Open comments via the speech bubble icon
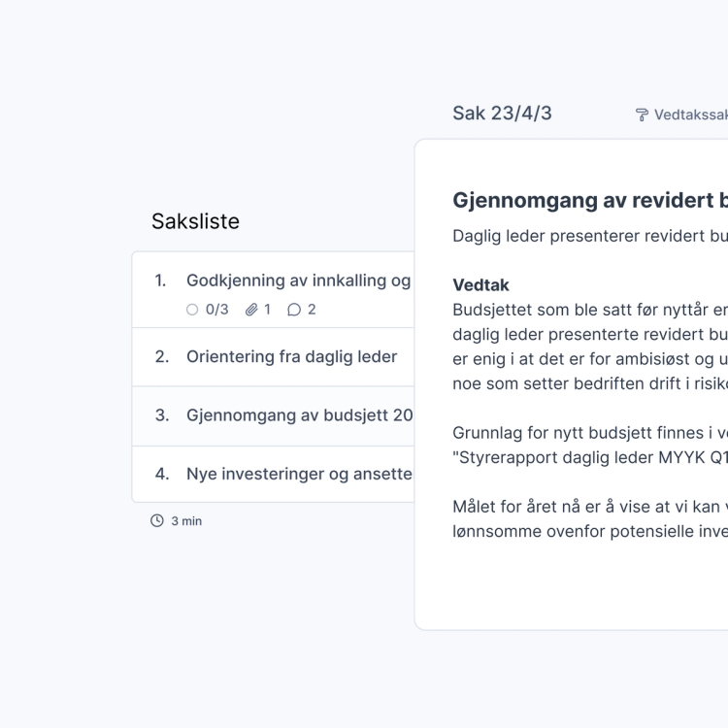This screenshot has height=728, width=728. point(294,310)
